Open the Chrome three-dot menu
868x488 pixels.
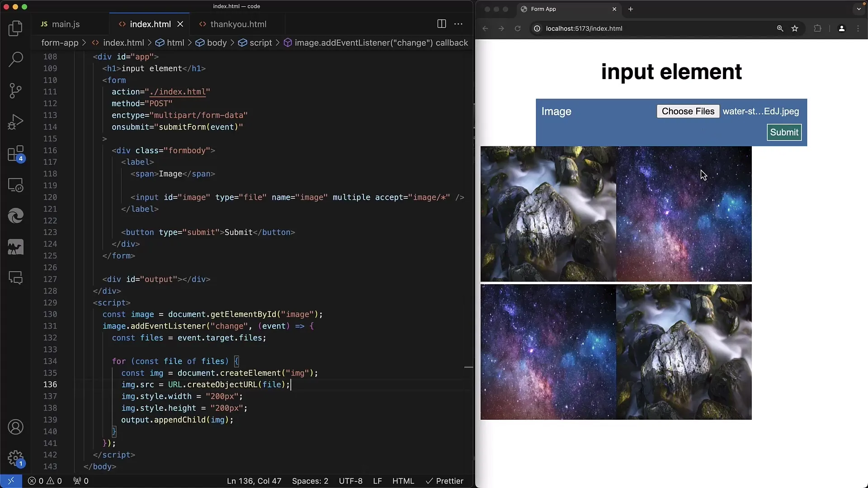pyautogui.click(x=858, y=28)
